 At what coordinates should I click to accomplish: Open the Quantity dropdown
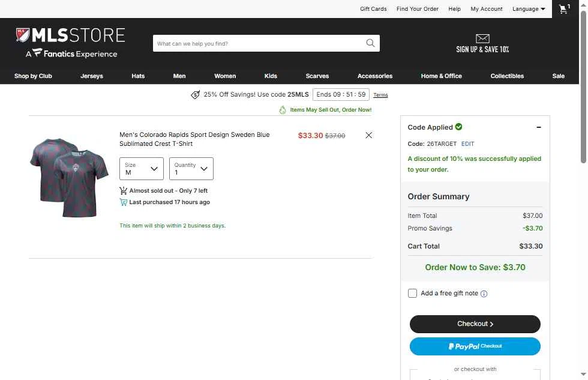pos(191,169)
